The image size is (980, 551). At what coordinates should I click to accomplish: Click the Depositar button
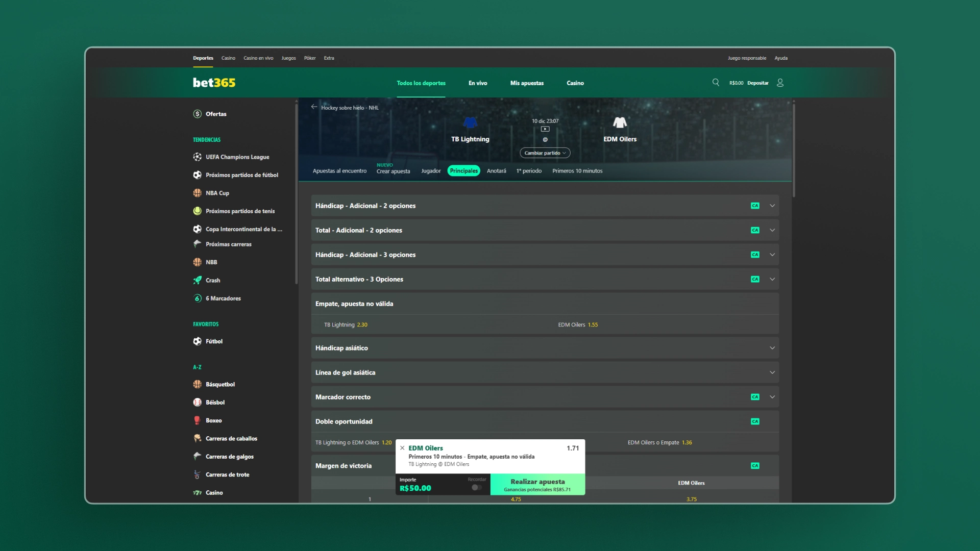coord(757,82)
